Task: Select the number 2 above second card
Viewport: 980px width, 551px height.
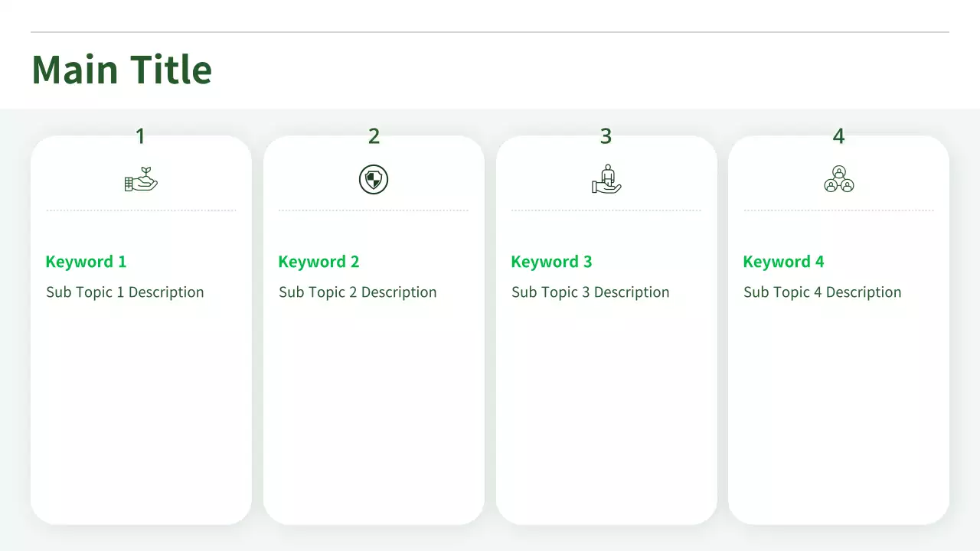Action: [x=374, y=136]
